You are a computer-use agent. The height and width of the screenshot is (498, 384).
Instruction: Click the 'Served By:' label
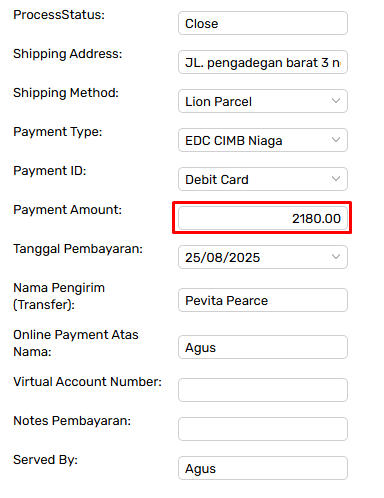click(45, 460)
